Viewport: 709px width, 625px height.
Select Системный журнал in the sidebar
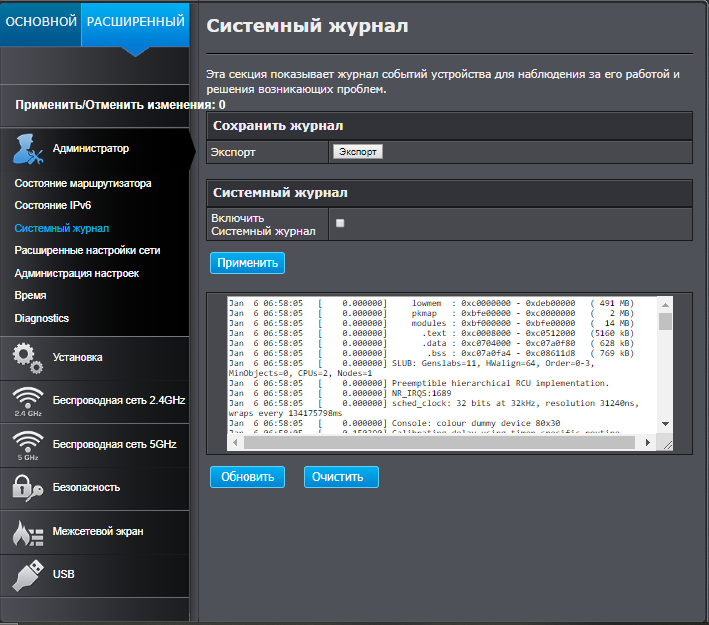(x=61, y=228)
